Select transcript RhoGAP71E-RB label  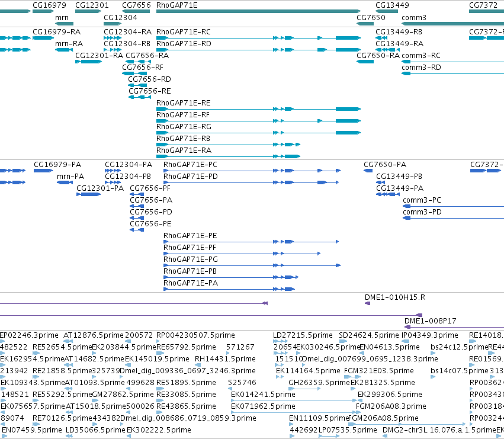click(x=183, y=139)
